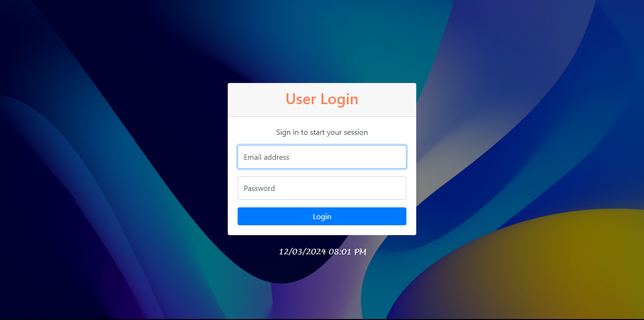Click the 'PM' indicator in the timestamp
This screenshot has height=320, width=644.
[360, 252]
